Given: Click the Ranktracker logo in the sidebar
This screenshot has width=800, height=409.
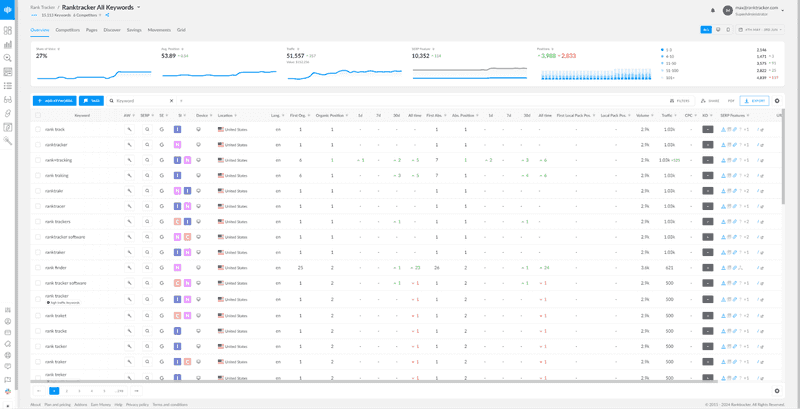Looking at the screenshot, I should [x=8, y=10].
